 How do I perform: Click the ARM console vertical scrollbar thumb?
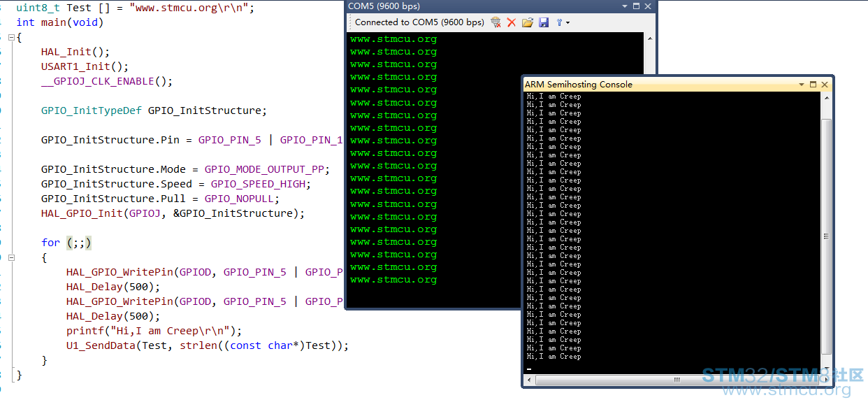click(827, 236)
